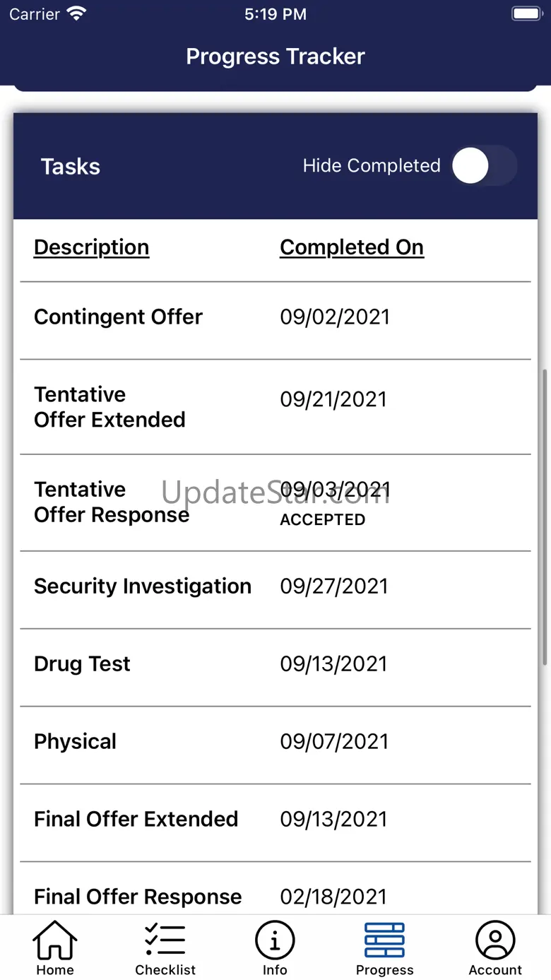Sort by Completed On column header

pos(352,247)
